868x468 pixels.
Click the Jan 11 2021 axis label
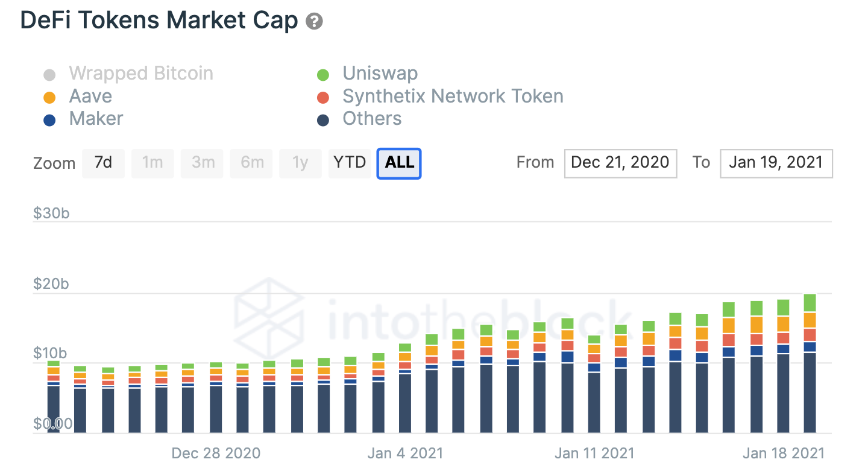coord(594,453)
